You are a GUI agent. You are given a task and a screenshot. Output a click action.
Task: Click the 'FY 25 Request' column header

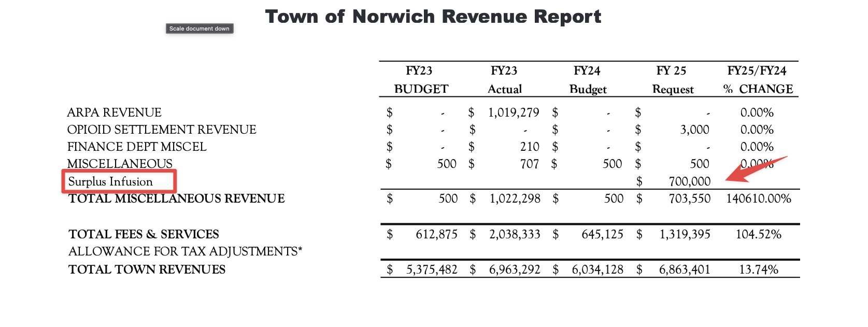672,80
